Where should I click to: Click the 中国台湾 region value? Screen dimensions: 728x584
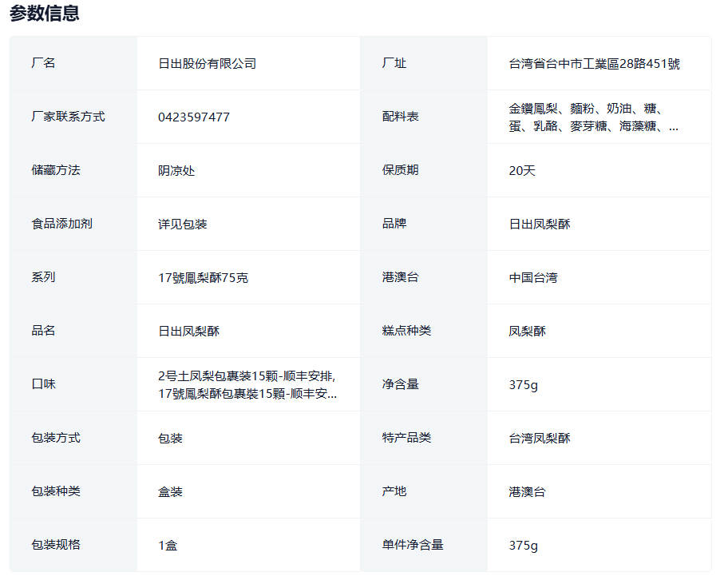coord(533,278)
